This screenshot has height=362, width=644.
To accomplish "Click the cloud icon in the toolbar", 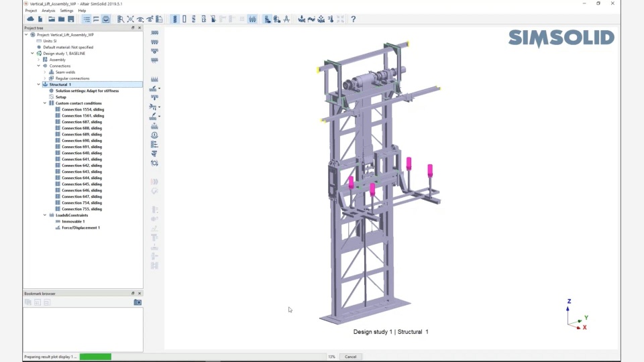I will point(30,19).
